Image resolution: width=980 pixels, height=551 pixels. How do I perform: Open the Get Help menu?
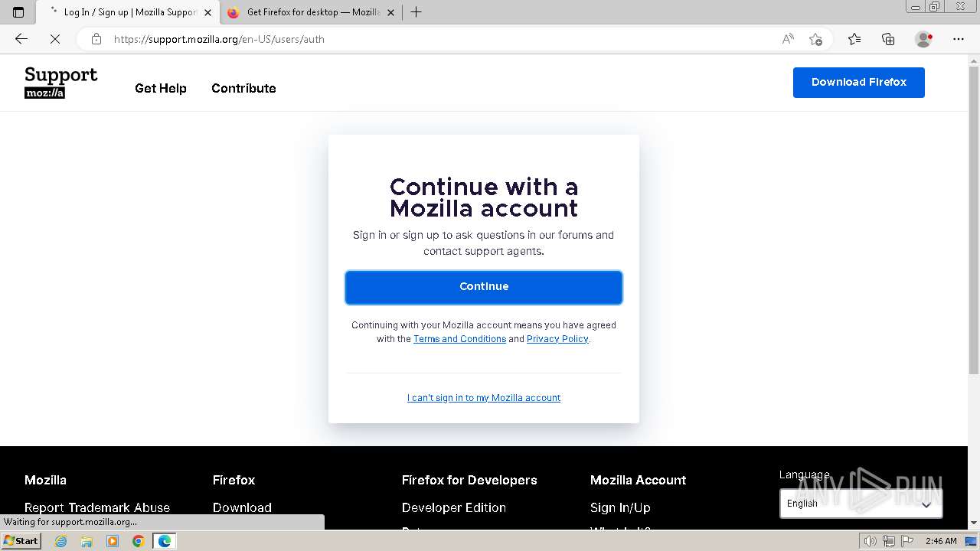(161, 88)
